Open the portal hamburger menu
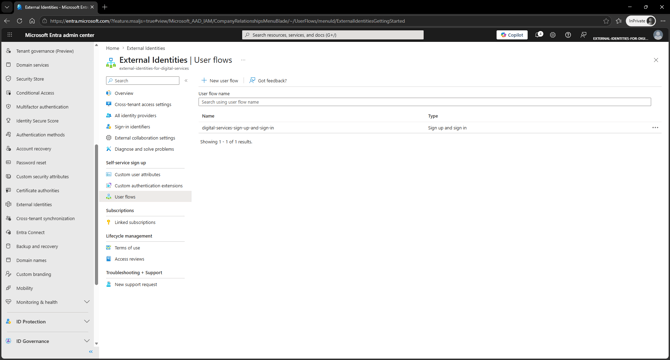Screen dimensions: 670x360 10,35
